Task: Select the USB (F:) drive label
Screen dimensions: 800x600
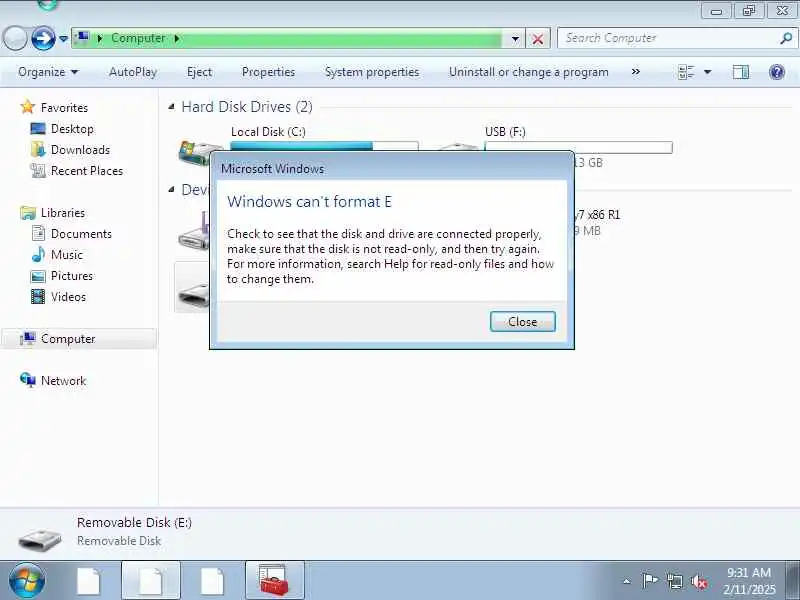Action: [505, 132]
